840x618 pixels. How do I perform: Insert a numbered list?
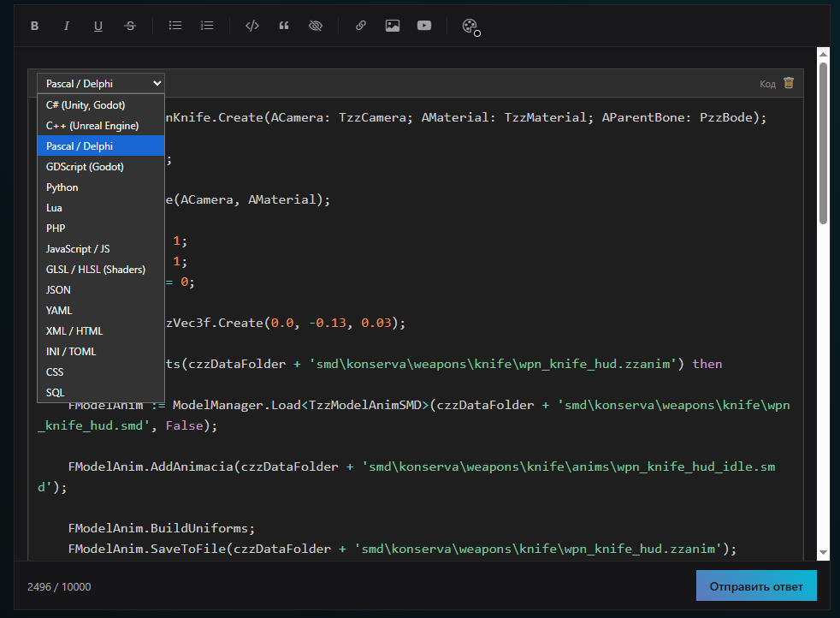[x=207, y=26]
